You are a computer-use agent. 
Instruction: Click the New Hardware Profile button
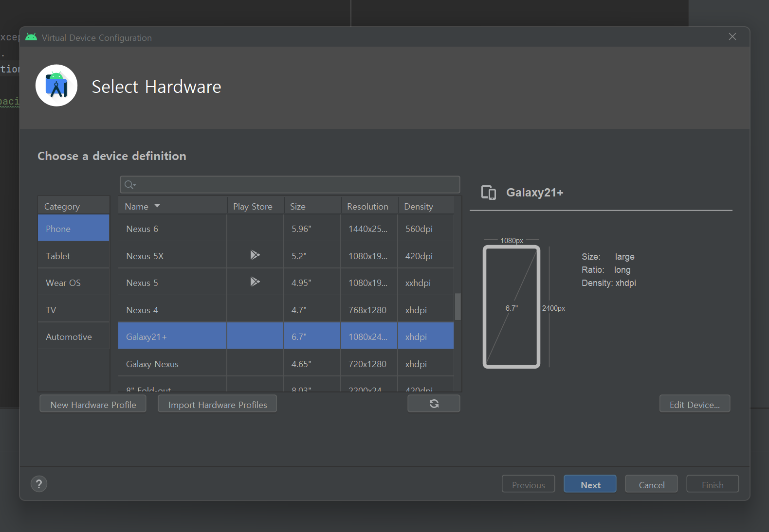93,404
